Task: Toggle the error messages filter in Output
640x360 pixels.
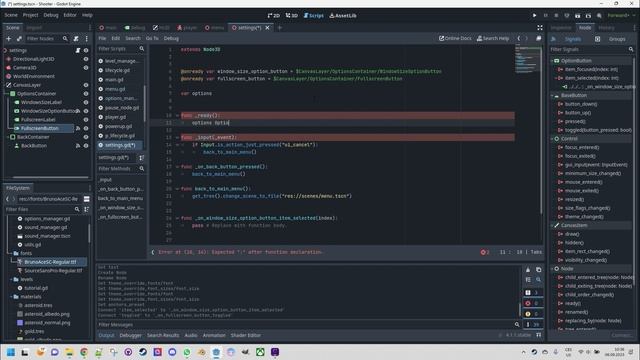Action: point(533,303)
